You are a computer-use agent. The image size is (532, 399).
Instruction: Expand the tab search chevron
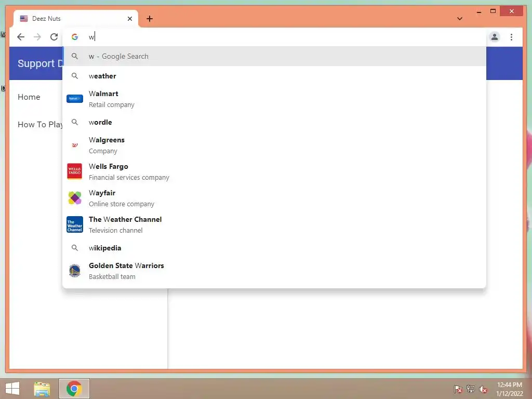(460, 19)
